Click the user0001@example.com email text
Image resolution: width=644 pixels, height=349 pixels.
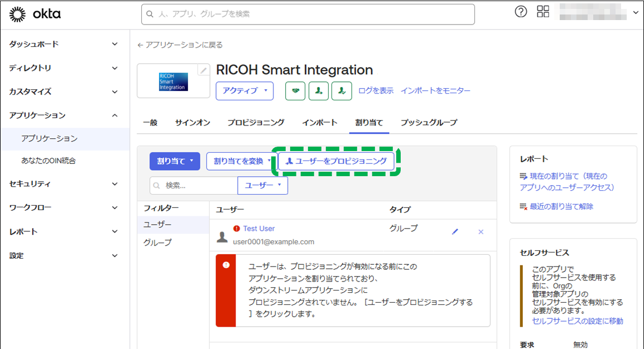coord(273,242)
